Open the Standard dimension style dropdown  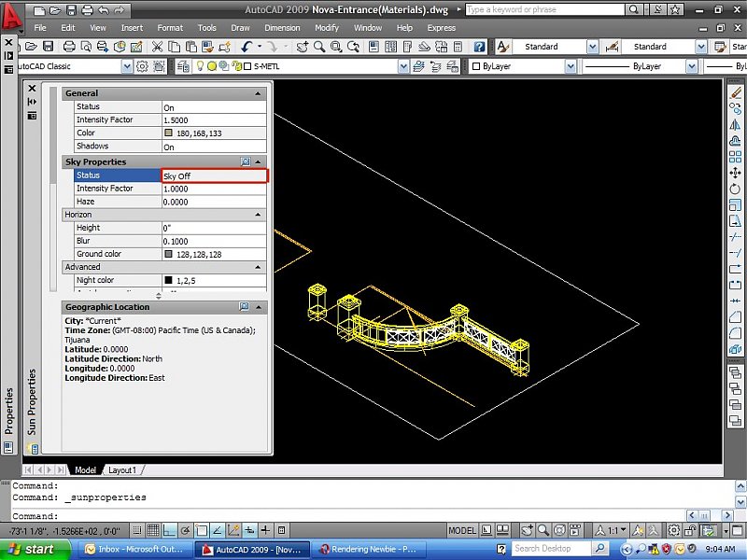coord(701,47)
